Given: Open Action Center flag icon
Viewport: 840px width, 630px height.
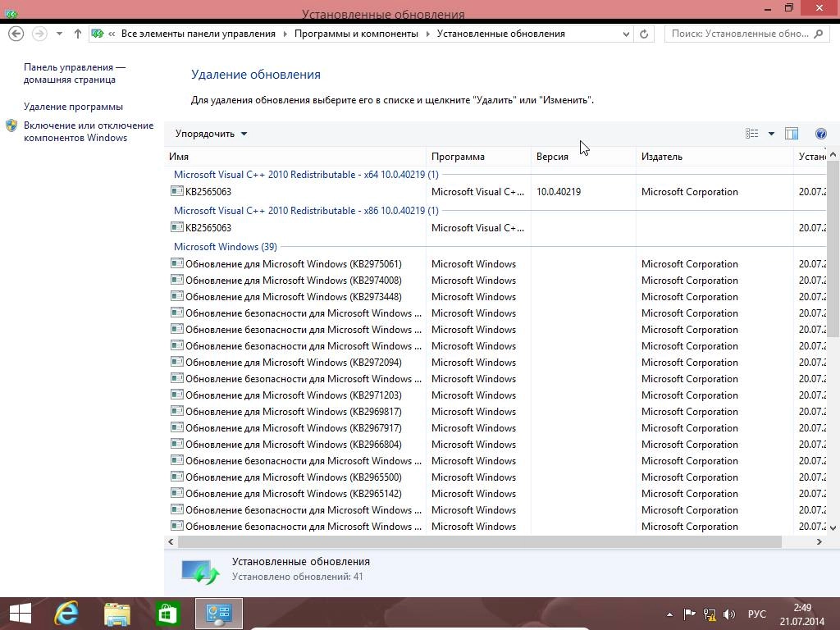Looking at the screenshot, I should click(689, 614).
